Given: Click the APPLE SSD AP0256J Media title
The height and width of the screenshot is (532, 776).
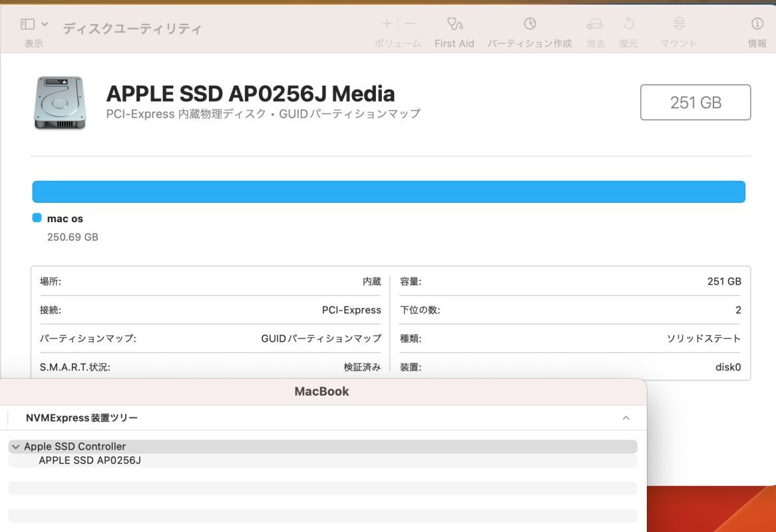Looking at the screenshot, I should click(x=250, y=93).
